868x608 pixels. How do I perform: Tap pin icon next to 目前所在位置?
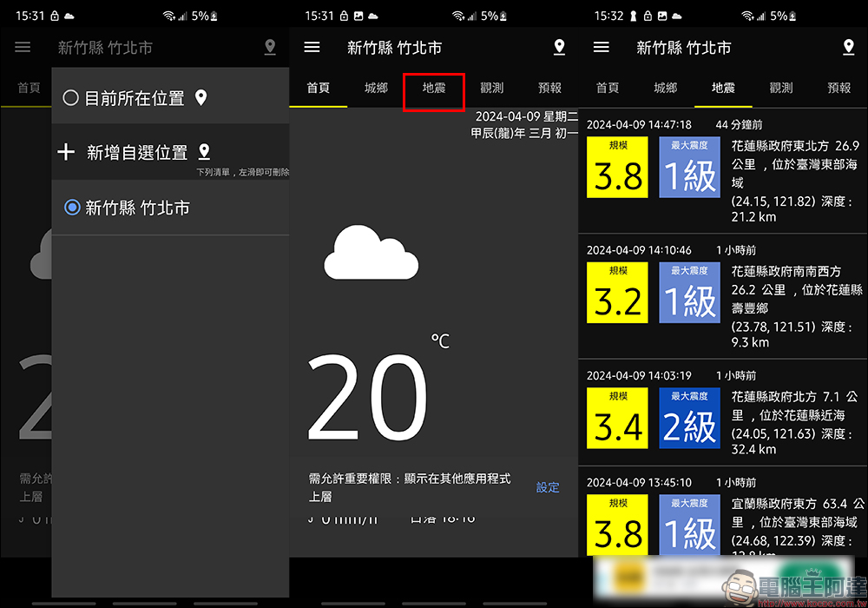point(201,98)
